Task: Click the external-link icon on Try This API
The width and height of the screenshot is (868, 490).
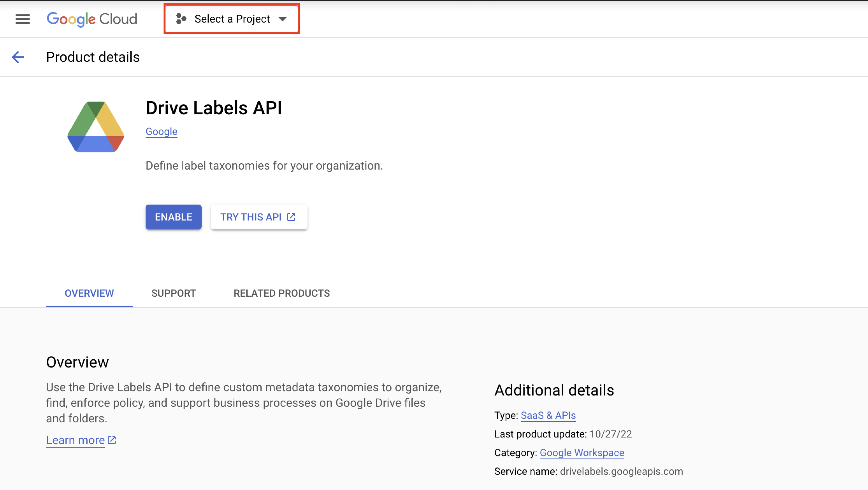Action: [291, 217]
